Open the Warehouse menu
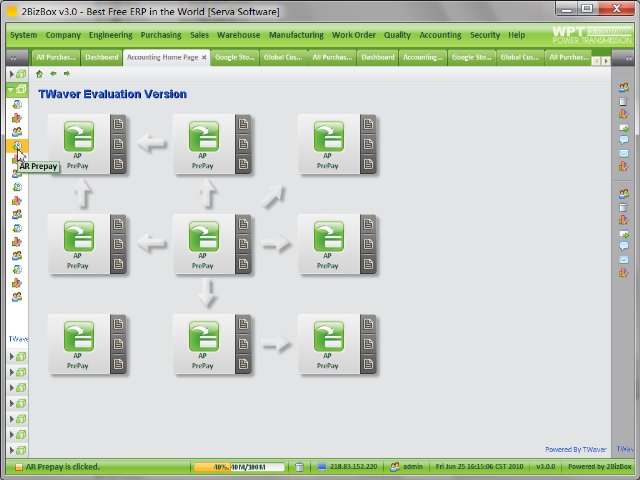This screenshot has height=480, width=640. pyautogui.click(x=238, y=35)
